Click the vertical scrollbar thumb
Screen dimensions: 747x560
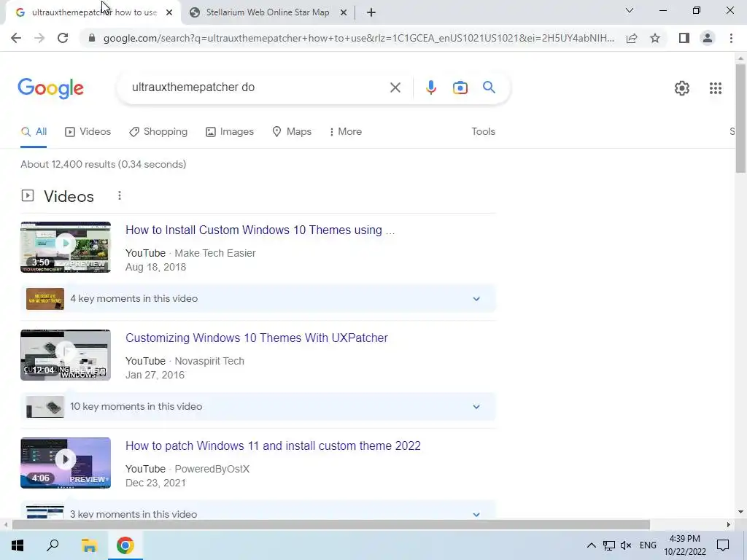coord(740,117)
